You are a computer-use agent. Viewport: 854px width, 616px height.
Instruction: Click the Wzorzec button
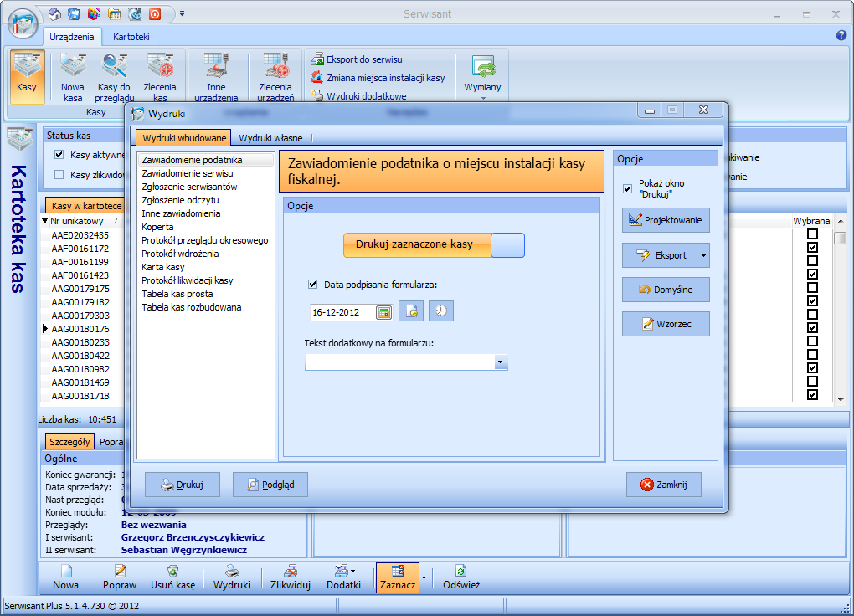pyautogui.click(x=666, y=324)
